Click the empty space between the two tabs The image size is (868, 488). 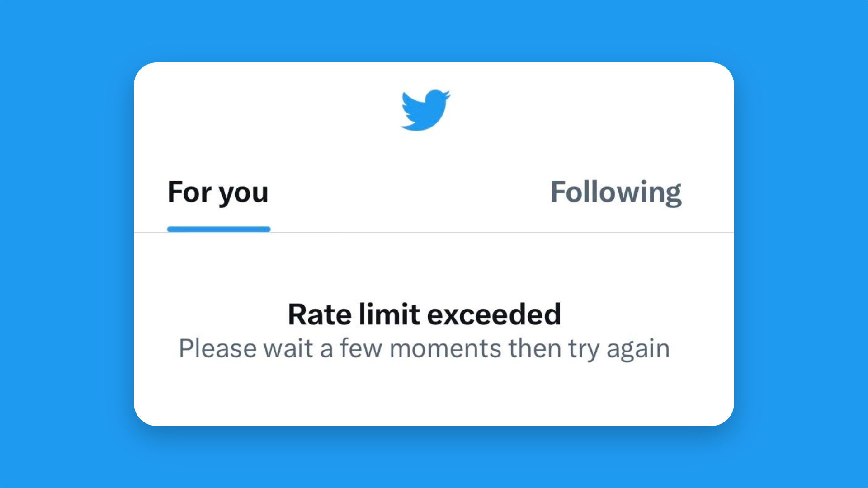[407, 192]
